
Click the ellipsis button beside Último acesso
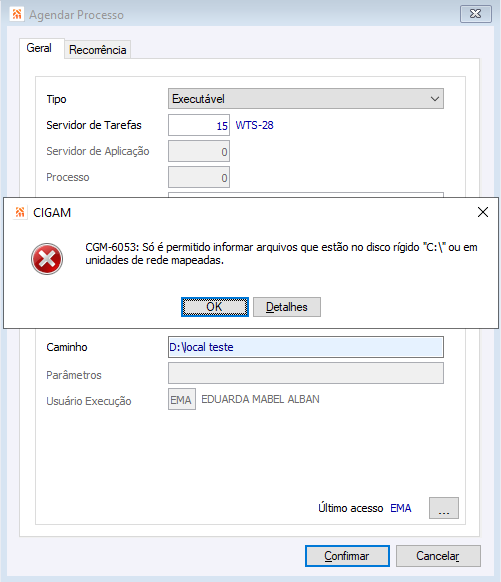point(444,508)
